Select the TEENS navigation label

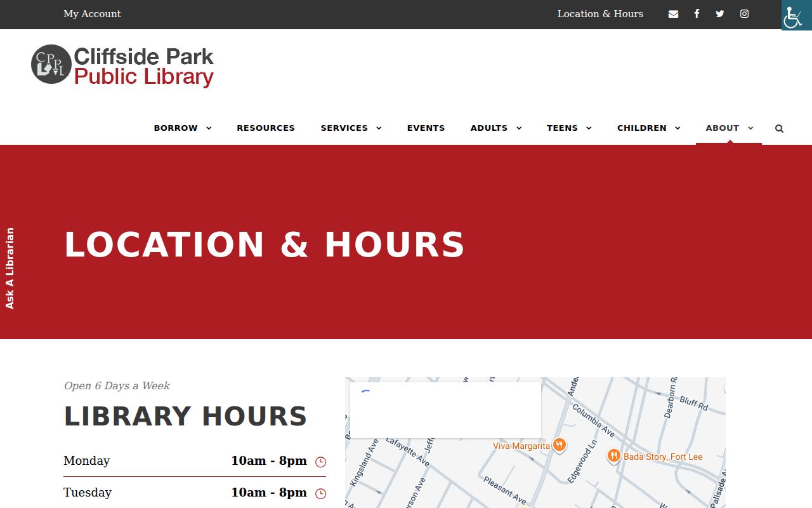point(562,128)
